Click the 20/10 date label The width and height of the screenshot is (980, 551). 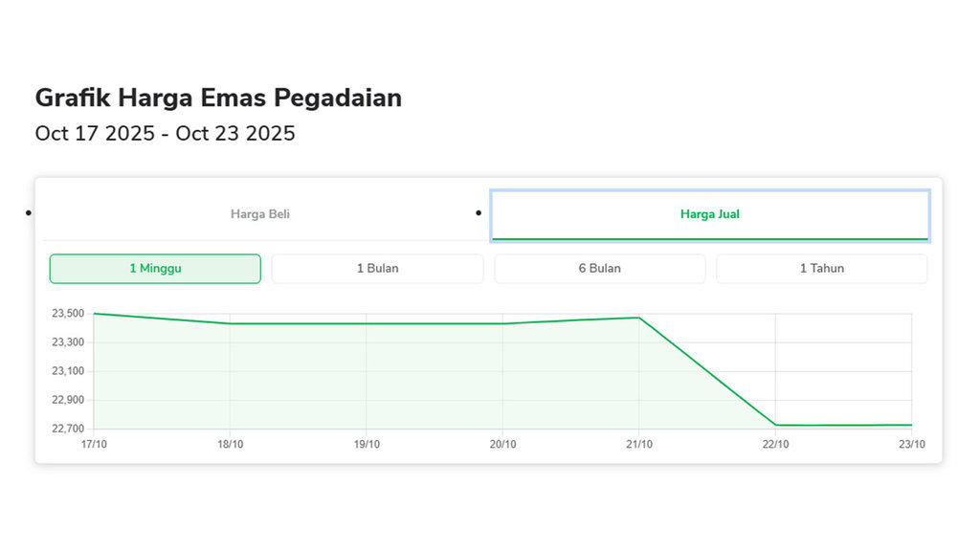click(504, 444)
